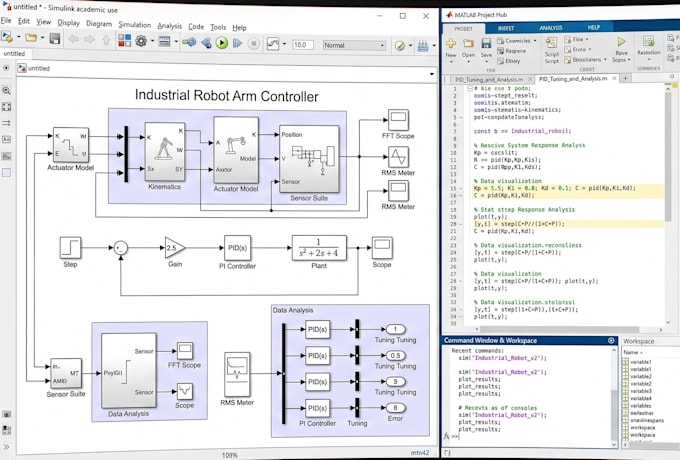Click the untitled model tab in Simulink

click(14, 53)
